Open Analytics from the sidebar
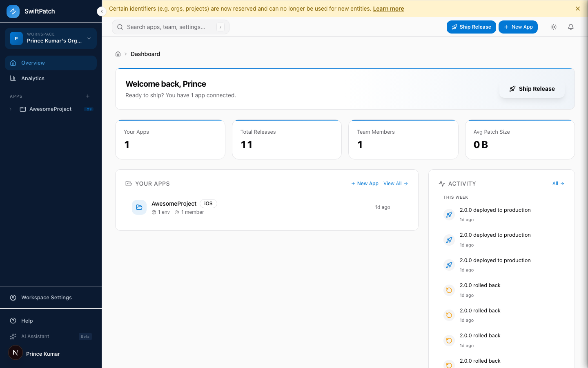This screenshot has width=588, height=368. [x=33, y=78]
